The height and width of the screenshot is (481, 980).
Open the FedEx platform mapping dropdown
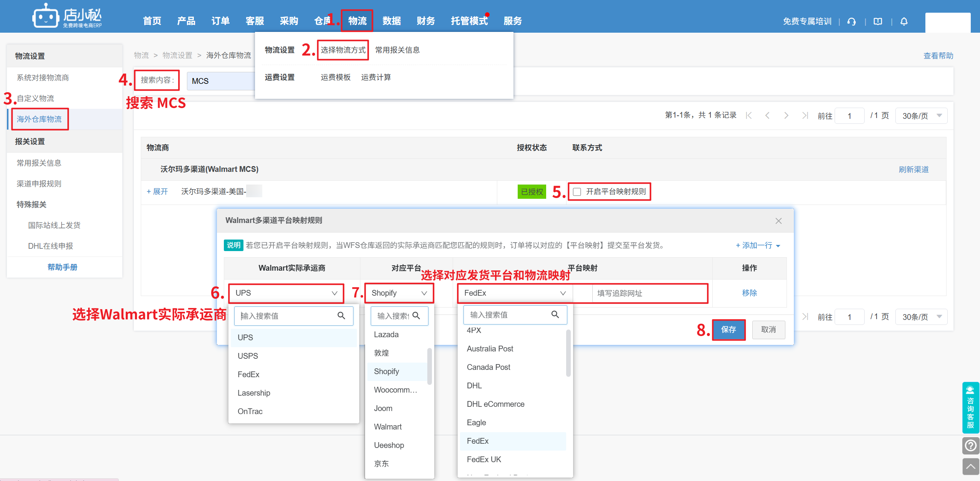(x=515, y=293)
